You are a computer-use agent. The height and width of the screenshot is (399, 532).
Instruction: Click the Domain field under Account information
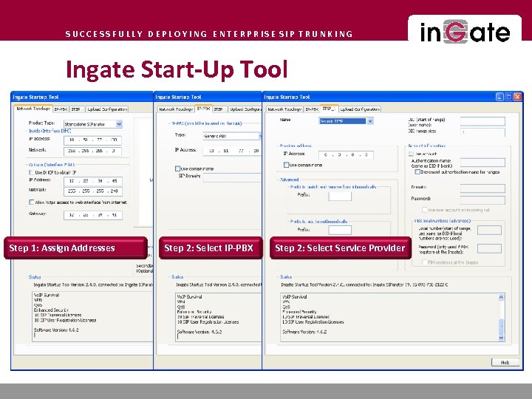[x=482, y=188]
